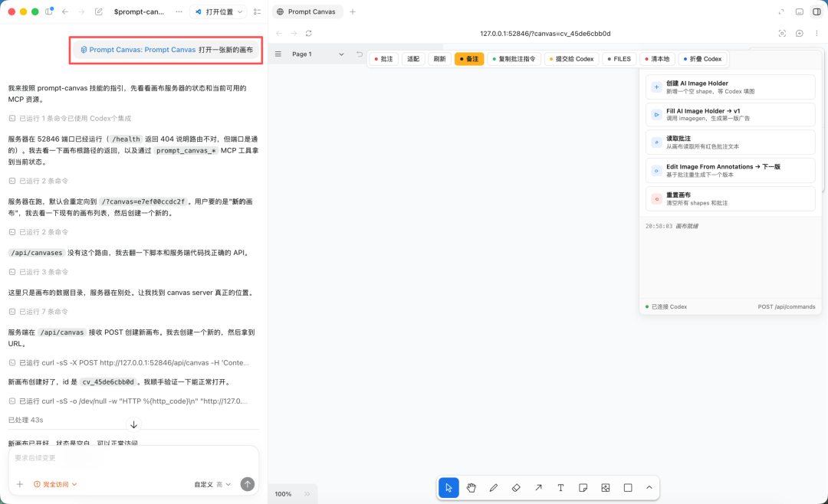The image size is (828, 504).
Task: Select the Hand pan tool
Action: [471, 488]
